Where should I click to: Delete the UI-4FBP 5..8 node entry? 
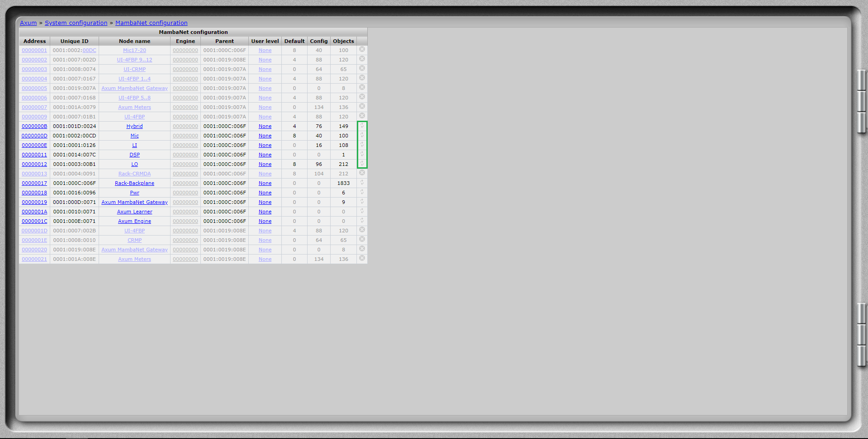[362, 97]
